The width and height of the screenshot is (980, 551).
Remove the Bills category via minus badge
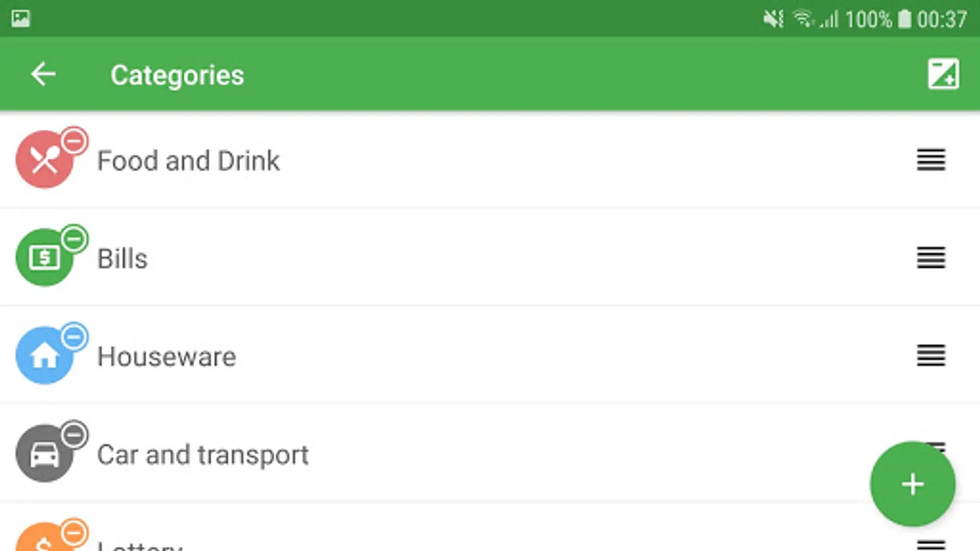pyautogui.click(x=74, y=239)
